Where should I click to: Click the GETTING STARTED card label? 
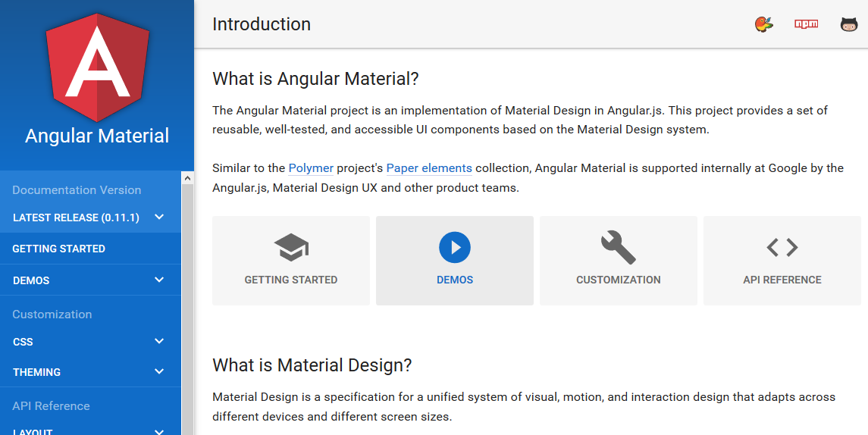[x=291, y=280]
